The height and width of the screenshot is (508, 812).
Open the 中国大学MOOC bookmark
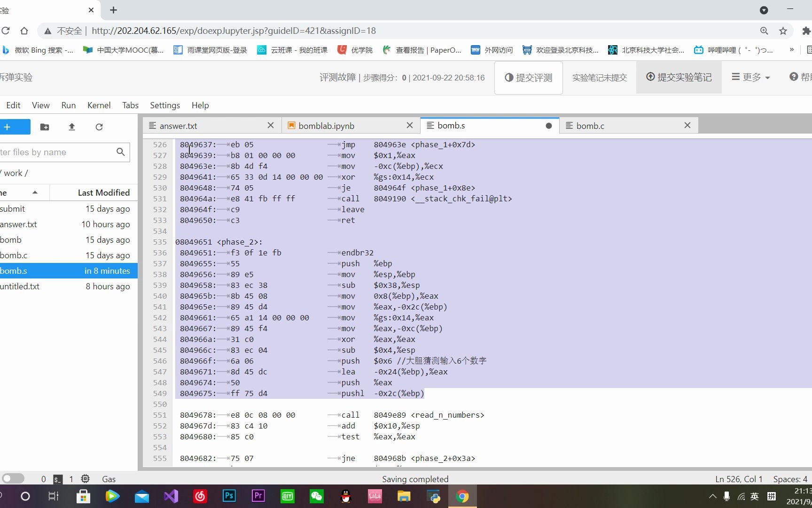[123, 50]
